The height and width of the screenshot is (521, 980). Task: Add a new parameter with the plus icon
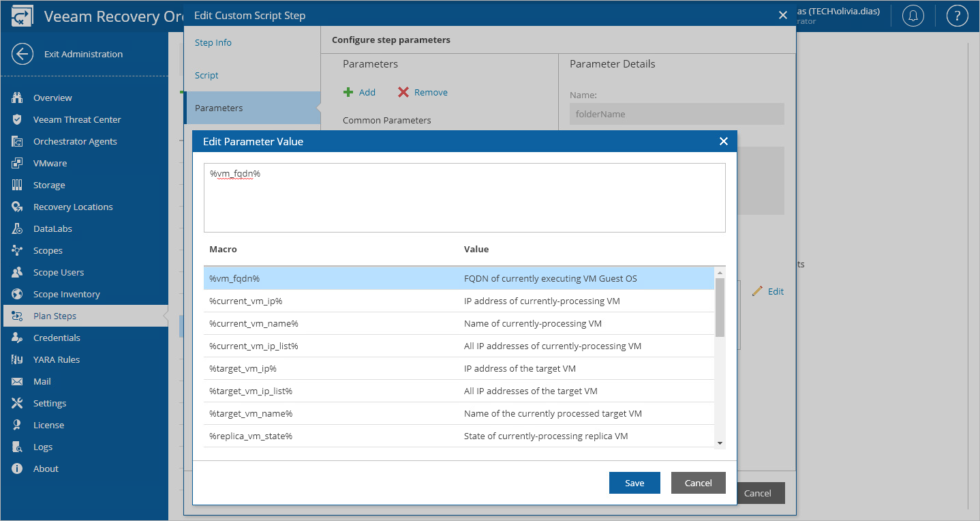360,92
